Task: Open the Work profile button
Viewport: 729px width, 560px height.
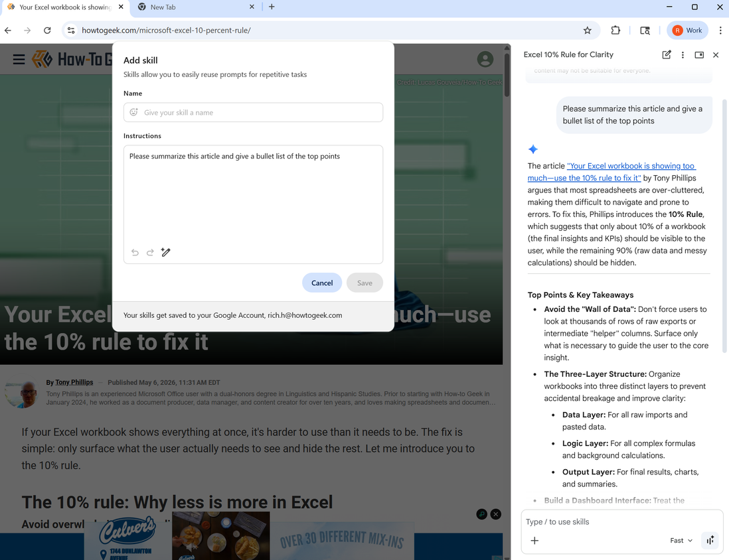Action: click(x=687, y=31)
